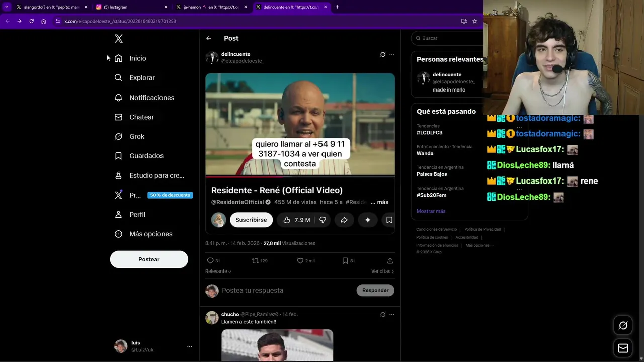Click the Postear button

click(149, 259)
